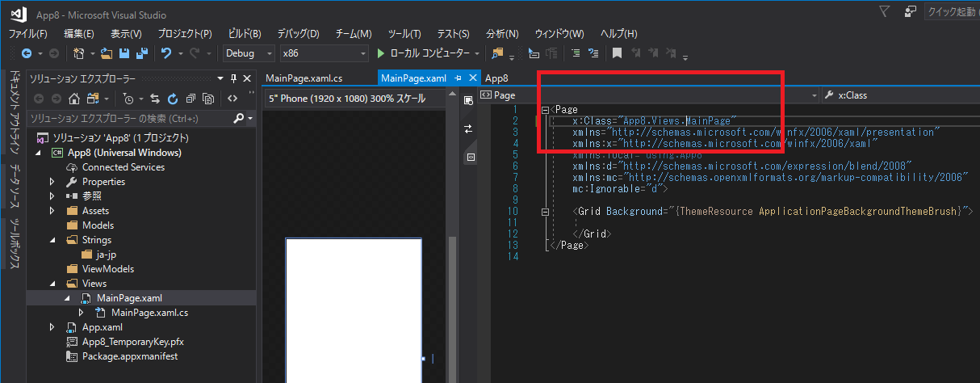The image size is (980, 383).
Task: Open the ツール(T) menu
Action: 404,34
